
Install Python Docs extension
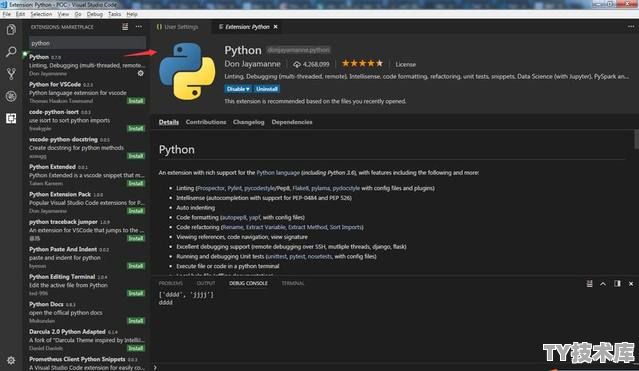(136, 321)
